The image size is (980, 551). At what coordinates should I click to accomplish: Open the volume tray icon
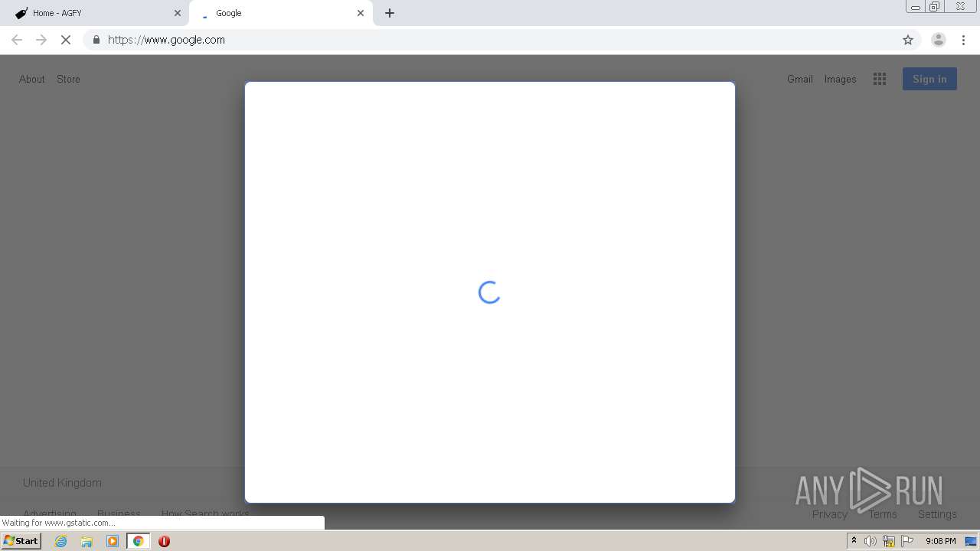tap(871, 541)
